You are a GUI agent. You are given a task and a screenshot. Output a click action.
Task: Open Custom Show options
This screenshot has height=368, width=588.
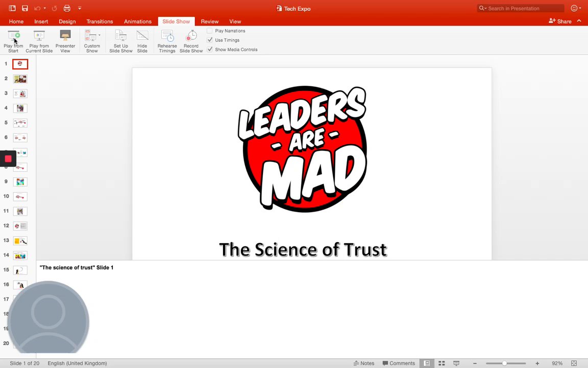pos(92,41)
